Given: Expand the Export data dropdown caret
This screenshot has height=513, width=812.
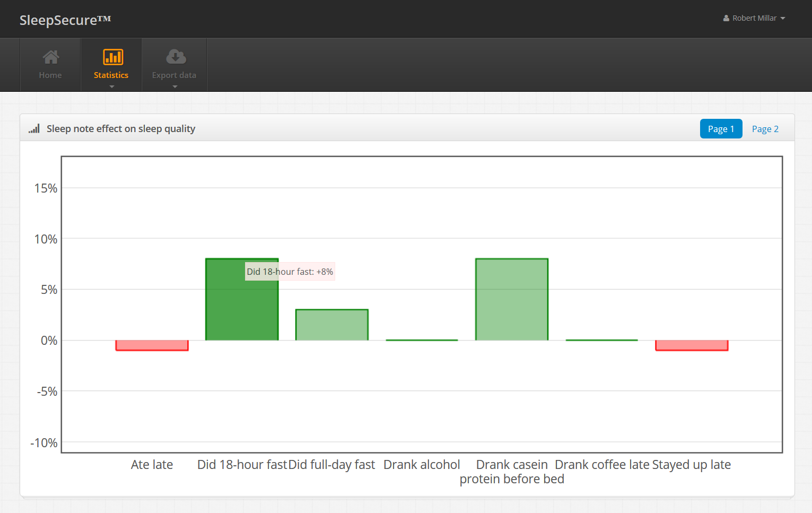Looking at the screenshot, I should point(174,86).
